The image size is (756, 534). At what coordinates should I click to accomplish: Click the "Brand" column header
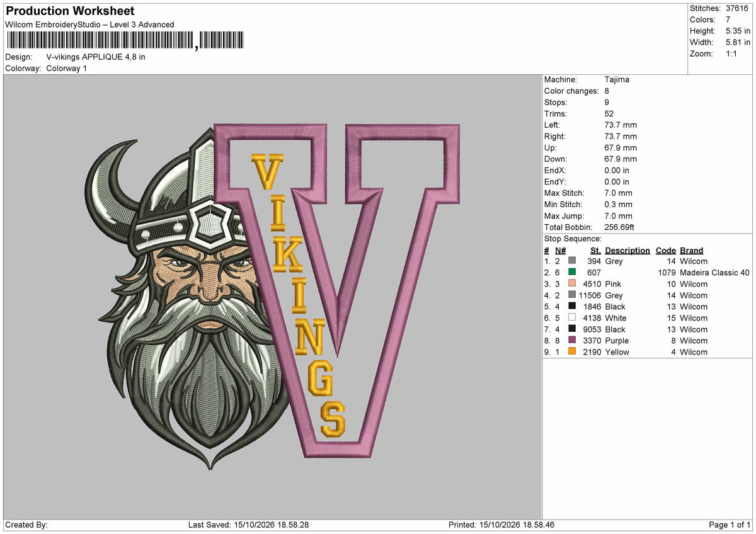(692, 250)
